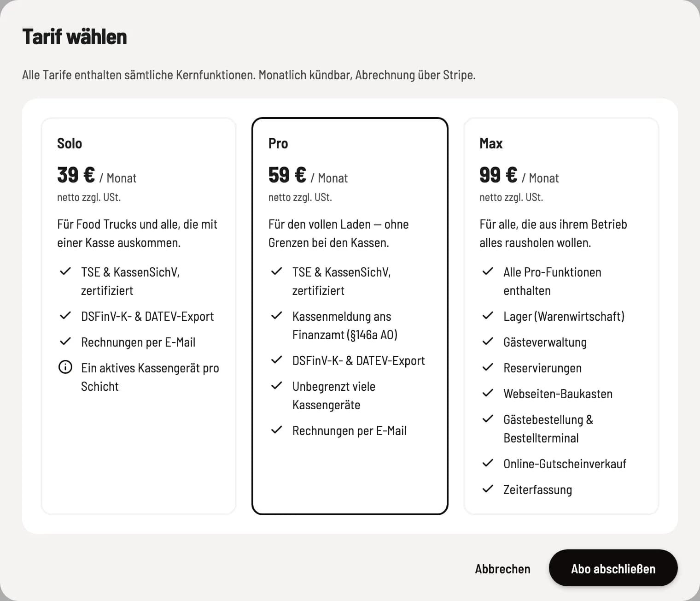700x601 pixels.
Task: Click Solo's DSFinV-K- & DATEV-Export checkmark
Action: pos(65,316)
